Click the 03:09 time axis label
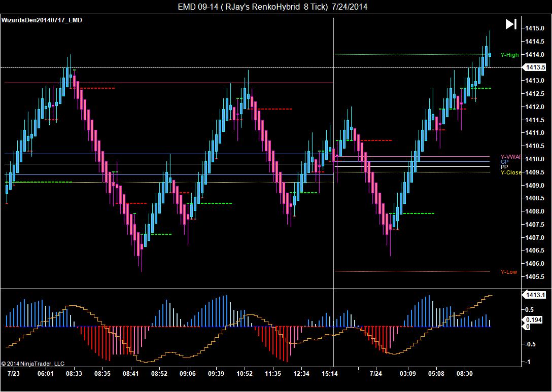This screenshot has width=552, height=392. click(408, 374)
